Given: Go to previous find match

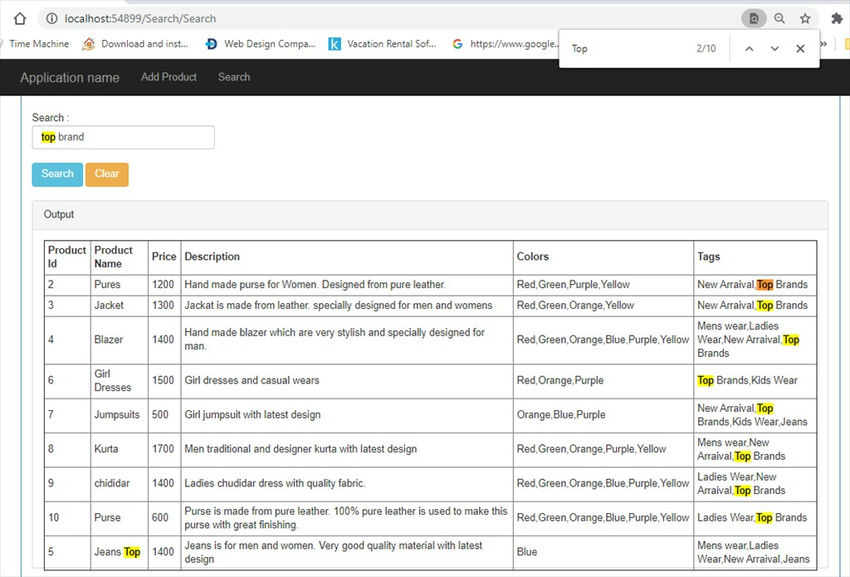Looking at the screenshot, I should pyautogui.click(x=748, y=48).
